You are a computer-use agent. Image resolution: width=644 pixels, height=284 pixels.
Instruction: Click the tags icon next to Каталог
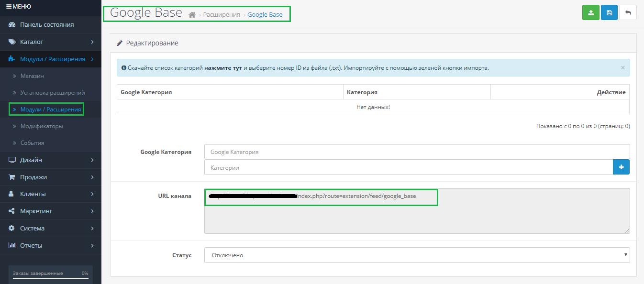[x=12, y=42]
